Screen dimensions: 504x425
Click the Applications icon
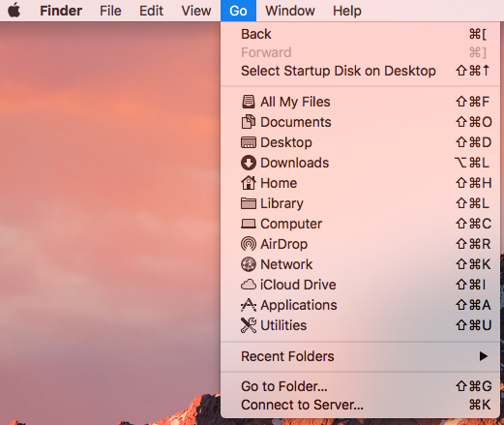click(249, 305)
